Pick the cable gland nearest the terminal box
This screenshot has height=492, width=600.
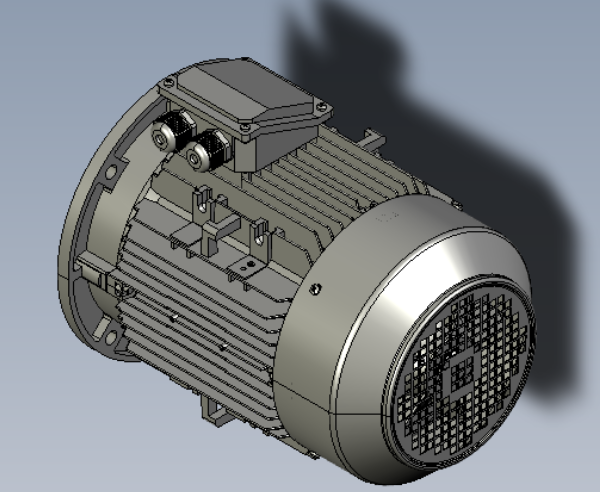207,151
